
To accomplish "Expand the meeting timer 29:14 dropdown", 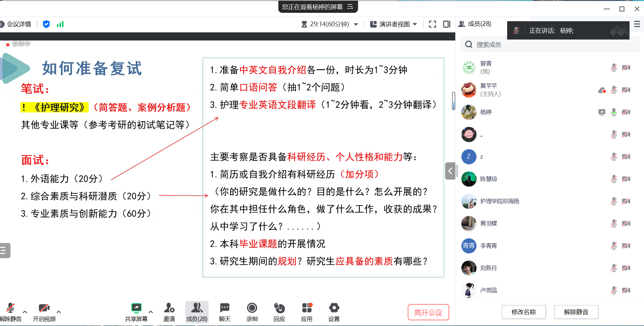I will tap(356, 24).
